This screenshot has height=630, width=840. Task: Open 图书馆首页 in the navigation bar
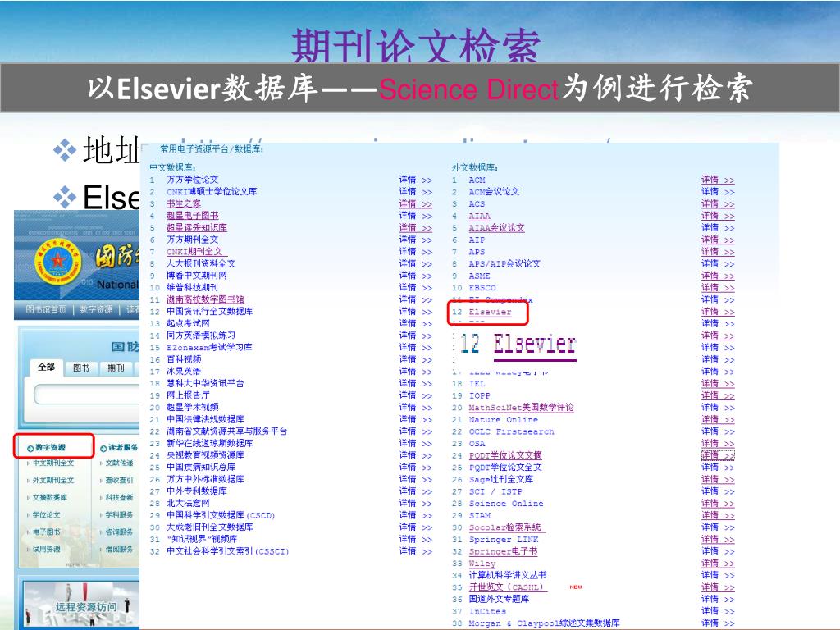tap(46, 309)
